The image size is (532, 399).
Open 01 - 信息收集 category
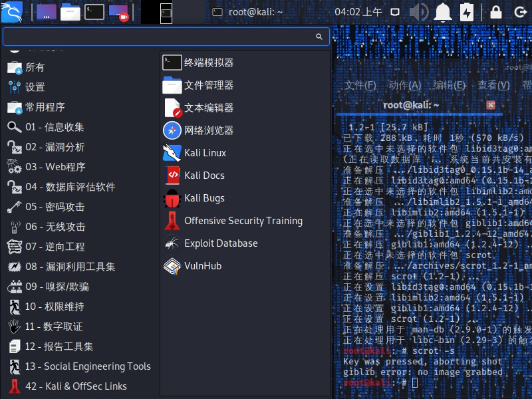(80, 127)
